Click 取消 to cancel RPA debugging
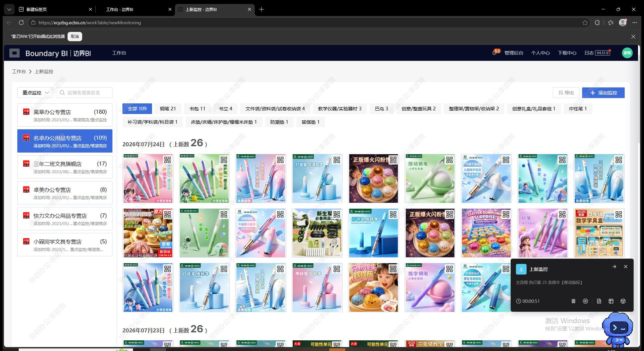The height and width of the screenshot is (351, 644). [75, 37]
